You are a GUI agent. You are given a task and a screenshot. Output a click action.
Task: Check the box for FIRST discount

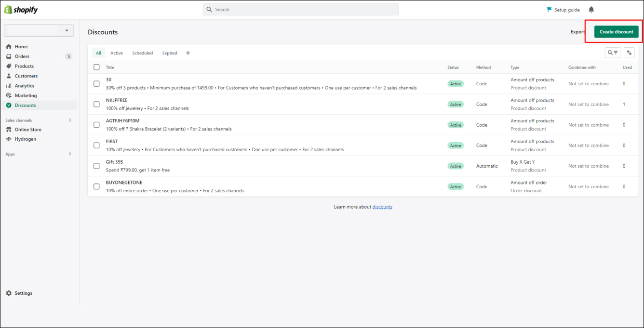(96, 145)
